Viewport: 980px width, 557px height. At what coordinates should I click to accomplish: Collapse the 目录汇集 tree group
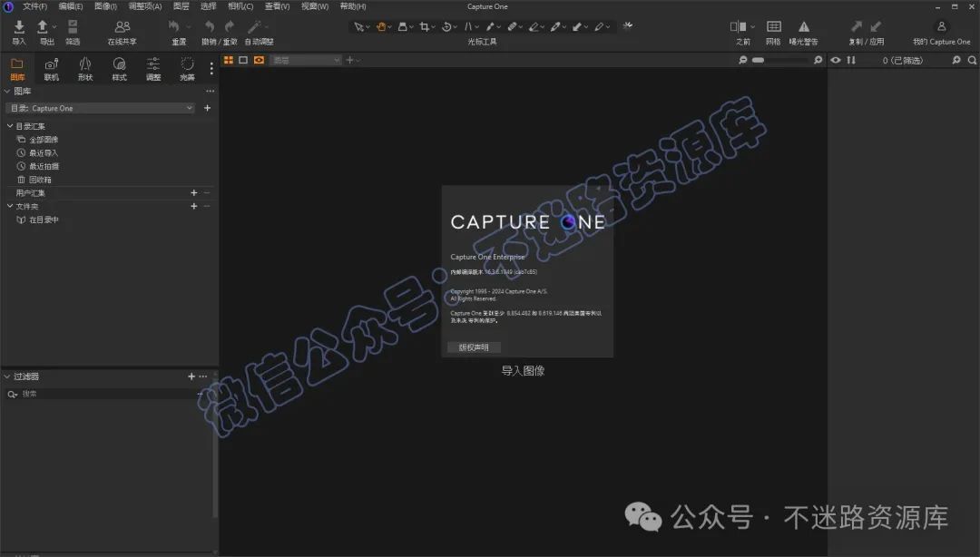tap(10, 126)
